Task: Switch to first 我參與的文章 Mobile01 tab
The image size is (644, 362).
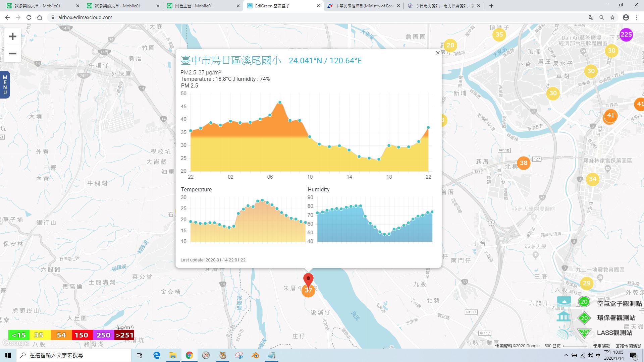Action: 43,6
